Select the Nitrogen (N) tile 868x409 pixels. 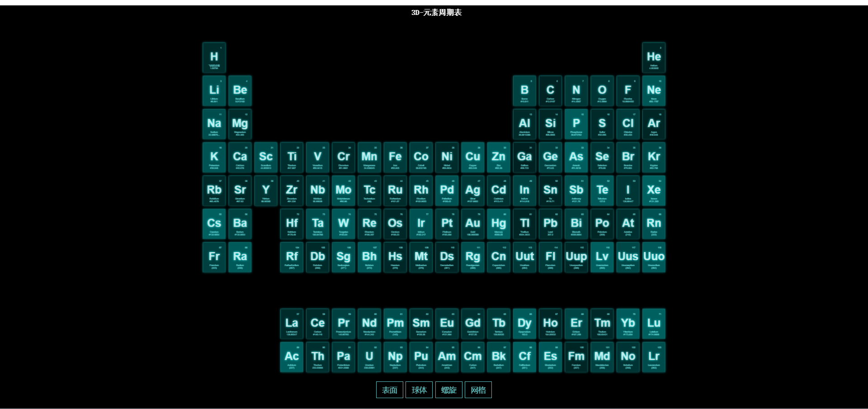pos(576,91)
